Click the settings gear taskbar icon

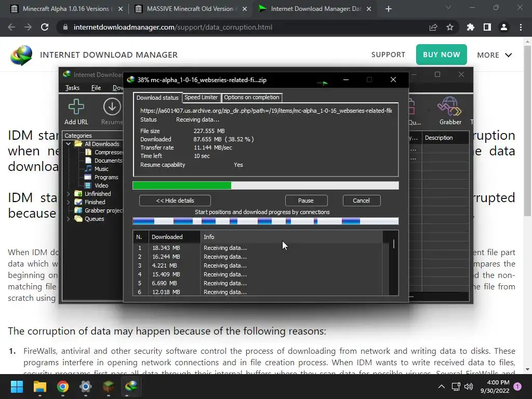[86, 387]
